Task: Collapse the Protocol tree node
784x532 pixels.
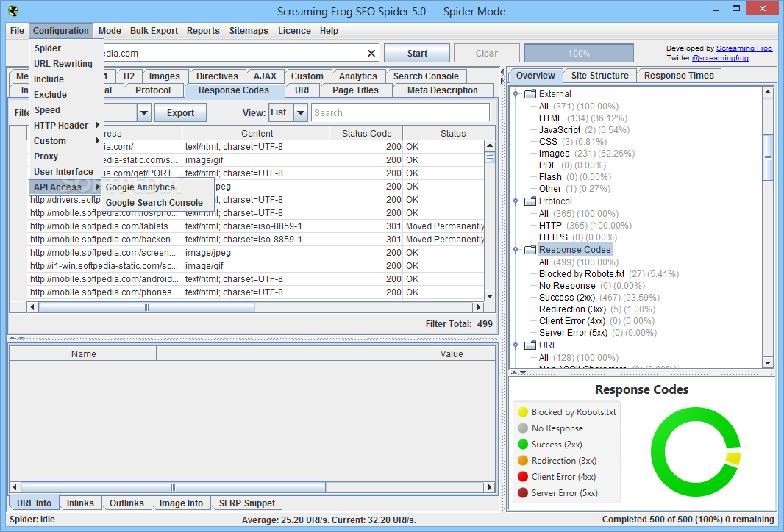Action: coord(516,201)
